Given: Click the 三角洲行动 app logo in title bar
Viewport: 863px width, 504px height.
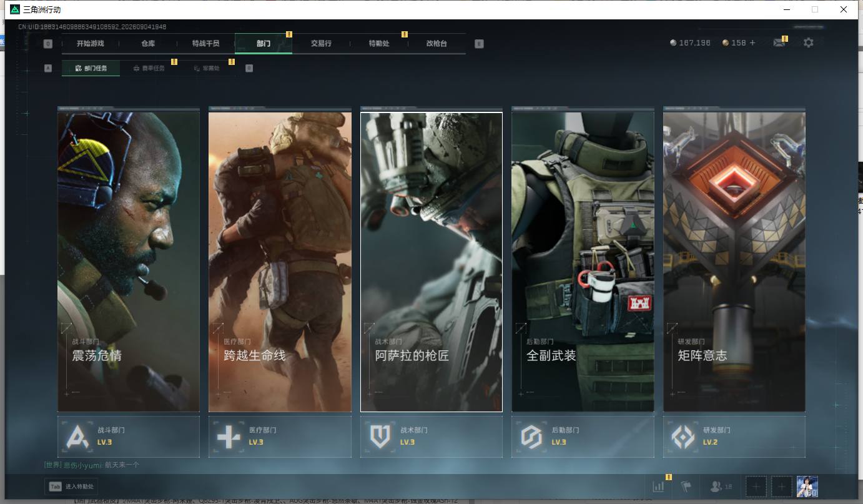Looking at the screenshot, I should click(x=15, y=9).
